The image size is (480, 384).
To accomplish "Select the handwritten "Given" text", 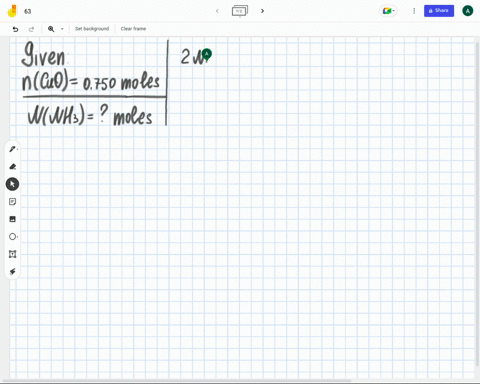I will pos(43,54).
